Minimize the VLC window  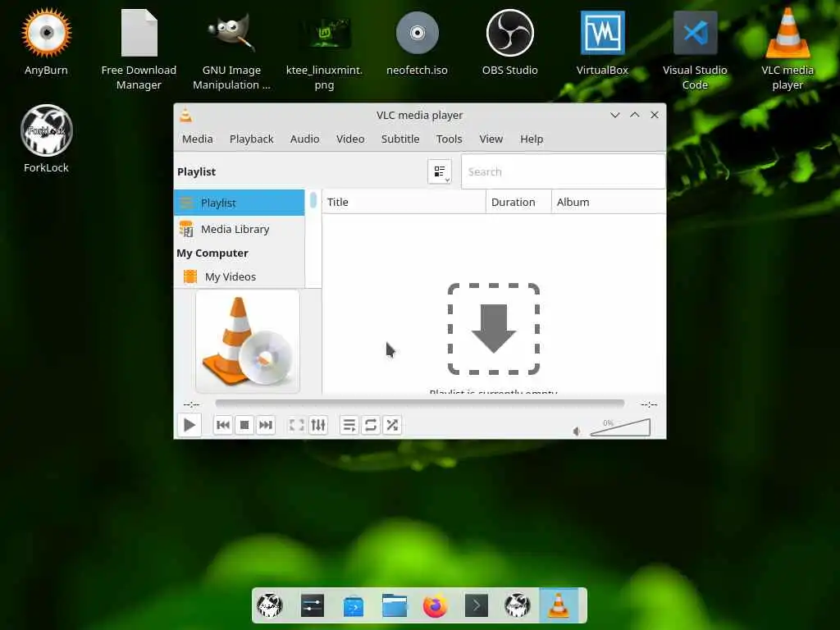pyautogui.click(x=615, y=115)
